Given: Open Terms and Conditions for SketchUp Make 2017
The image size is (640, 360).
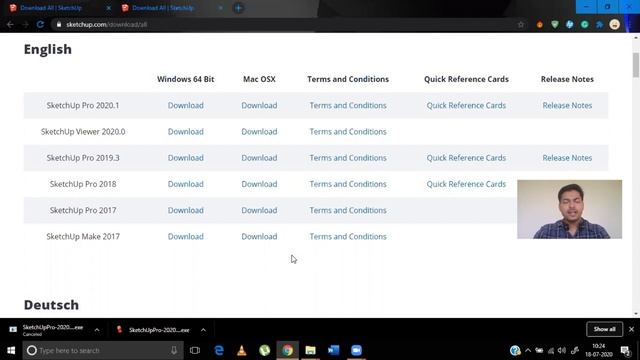Looking at the screenshot, I should (348, 236).
